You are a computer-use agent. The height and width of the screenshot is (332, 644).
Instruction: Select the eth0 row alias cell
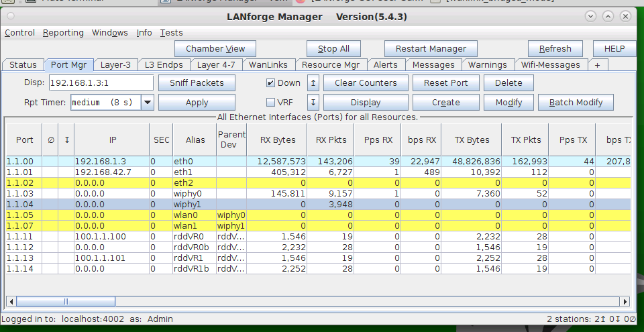pyautogui.click(x=195, y=162)
